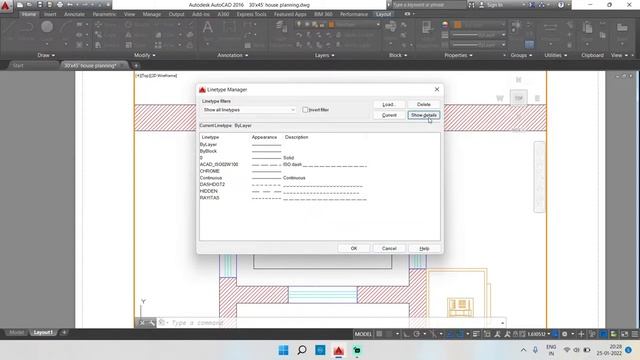Click the Undo arrow in quick access toolbar
This screenshot has width=640, height=360.
pyautogui.click(x=70, y=5)
